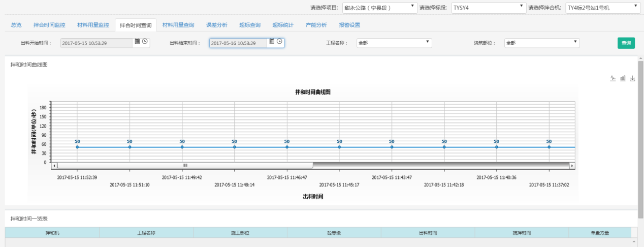
Task: Open the 误差分析 tab
Action: click(x=217, y=25)
